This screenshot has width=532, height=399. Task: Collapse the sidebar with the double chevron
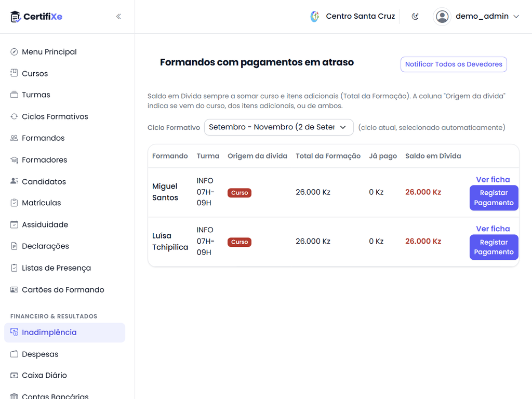click(x=118, y=17)
